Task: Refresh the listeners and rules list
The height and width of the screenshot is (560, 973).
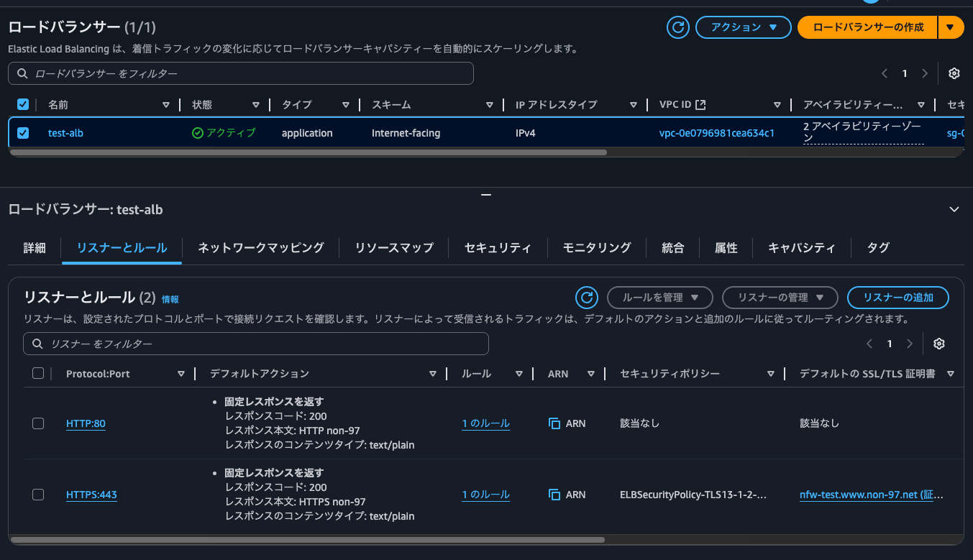Action: [x=587, y=298]
